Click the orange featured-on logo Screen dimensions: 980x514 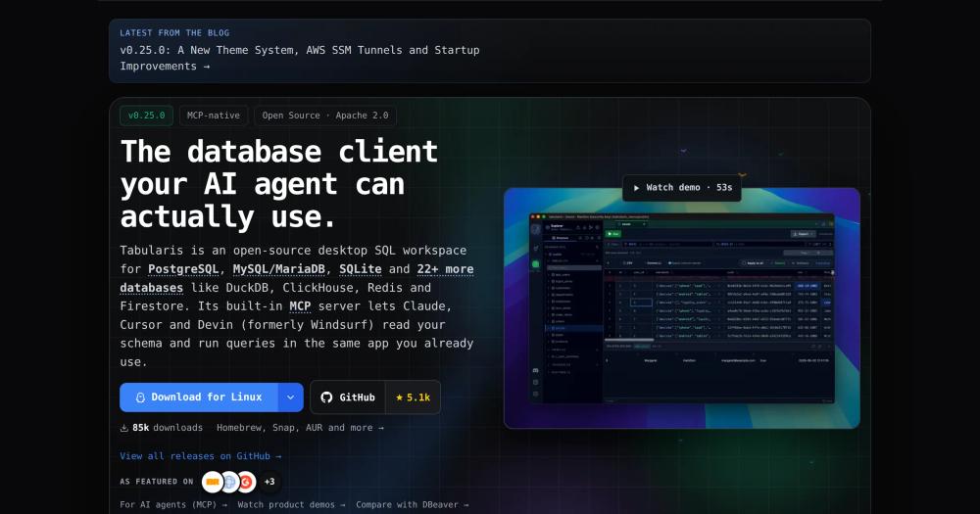click(213, 482)
